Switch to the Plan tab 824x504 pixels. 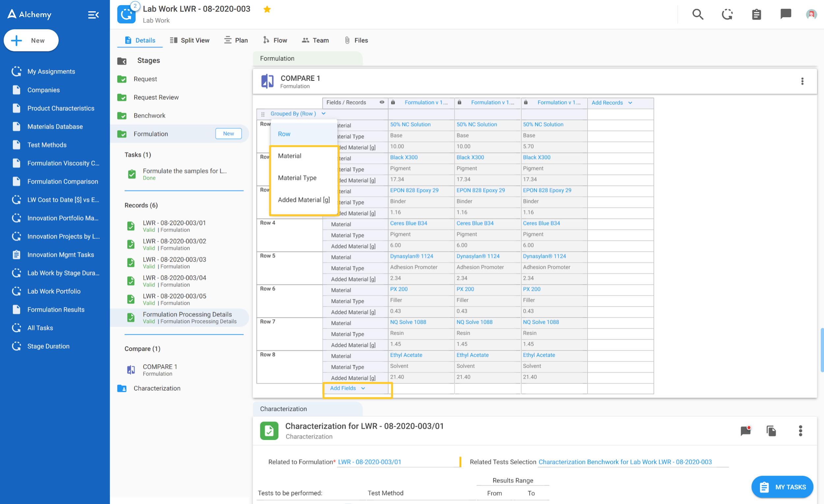point(236,41)
